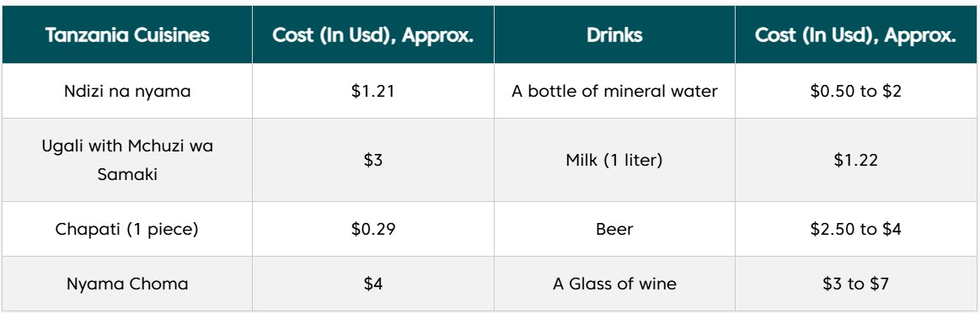980x313 pixels.
Task: Select the Ndizi na nyama cell
Action: tap(127, 91)
